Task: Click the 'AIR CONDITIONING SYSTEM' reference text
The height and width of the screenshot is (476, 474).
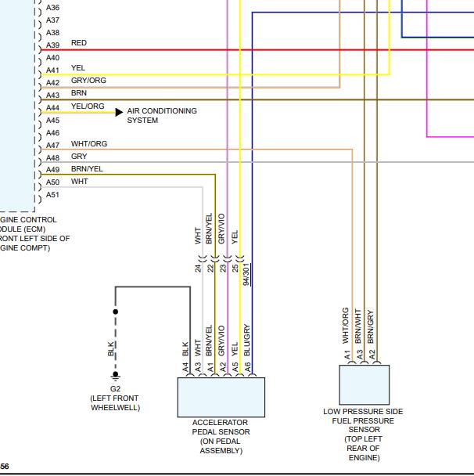Action: [162, 116]
